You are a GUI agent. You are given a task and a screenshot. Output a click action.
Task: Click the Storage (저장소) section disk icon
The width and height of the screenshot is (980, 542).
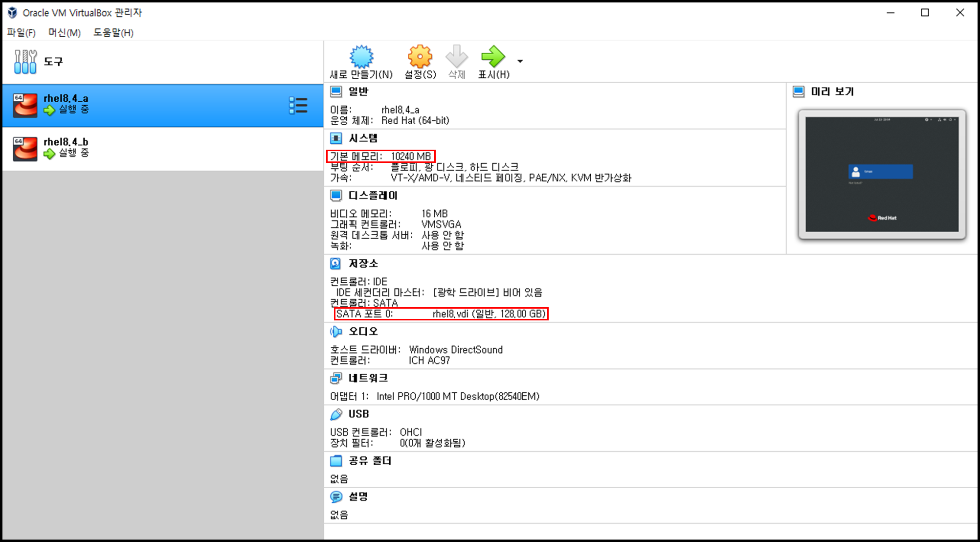pyautogui.click(x=335, y=264)
